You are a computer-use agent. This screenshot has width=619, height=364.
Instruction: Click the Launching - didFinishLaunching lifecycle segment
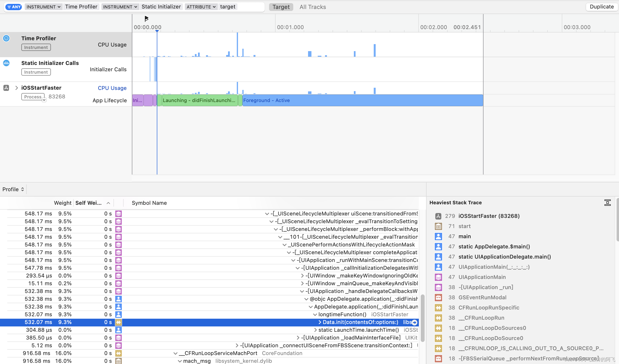pos(200,100)
